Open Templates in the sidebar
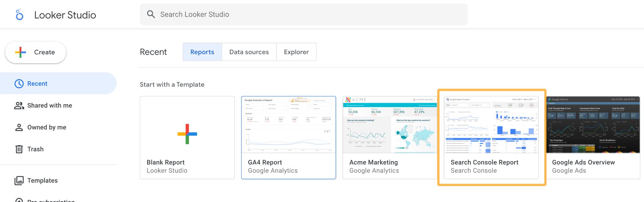This screenshot has width=644, height=202. pos(58,180)
